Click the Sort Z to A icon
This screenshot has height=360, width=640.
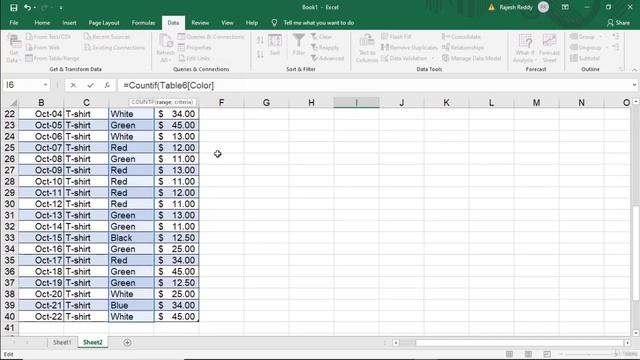coord(260,54)
